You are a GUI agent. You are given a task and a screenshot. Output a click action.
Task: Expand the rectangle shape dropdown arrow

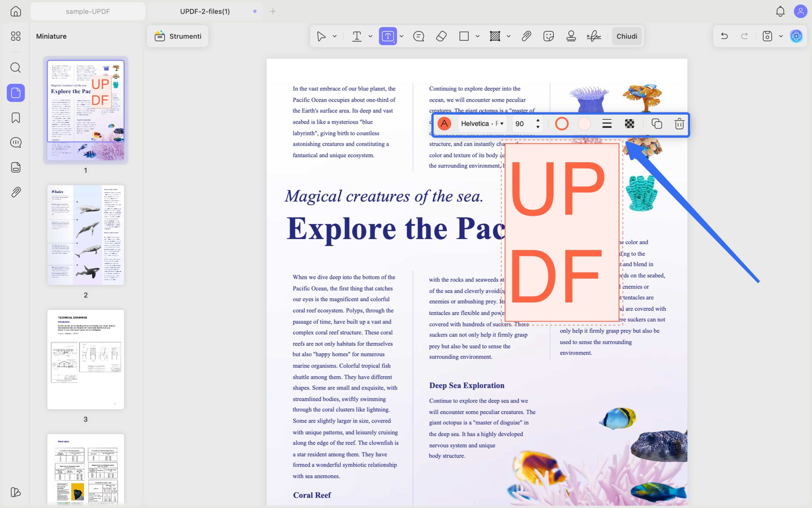click(477, 36)
